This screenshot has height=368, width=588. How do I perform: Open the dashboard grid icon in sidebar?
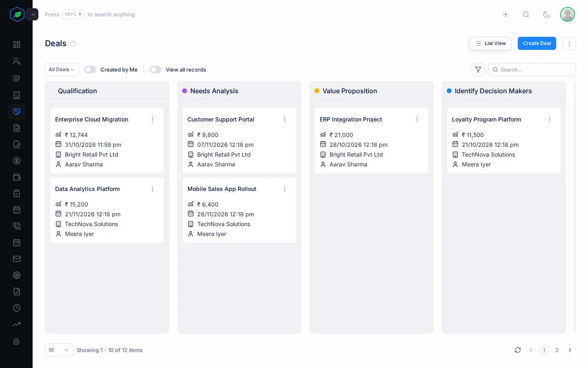(x=17, y=45)
